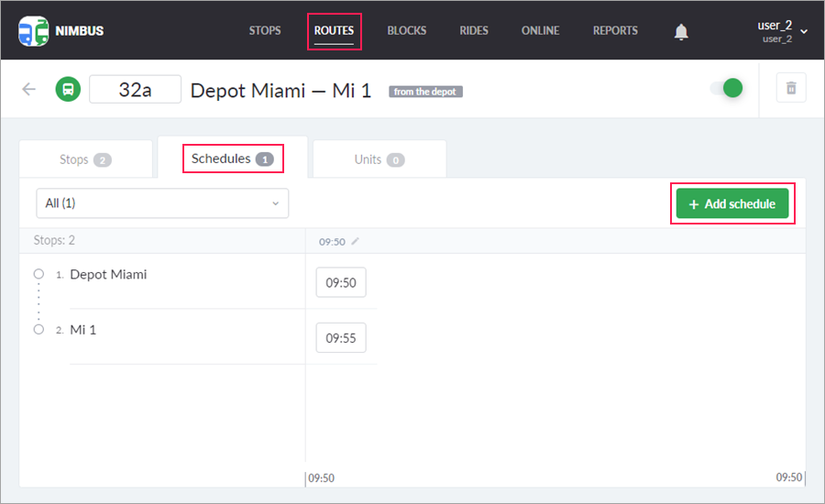
Task: Click the NIMBUS brand name
Action: [80, 31]
